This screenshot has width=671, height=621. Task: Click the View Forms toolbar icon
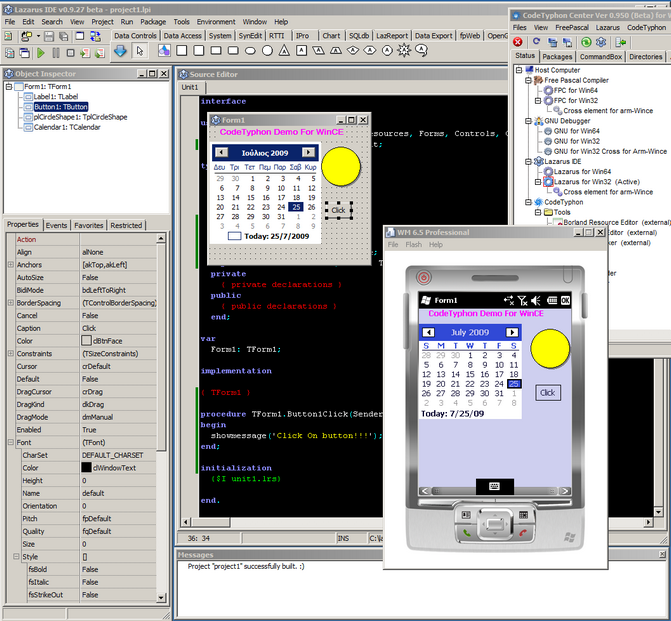[25, 53]
